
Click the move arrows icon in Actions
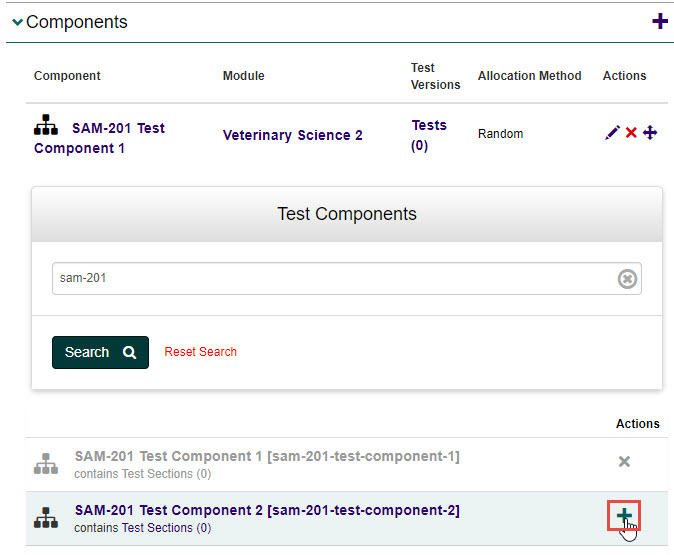tap(650, 133)
